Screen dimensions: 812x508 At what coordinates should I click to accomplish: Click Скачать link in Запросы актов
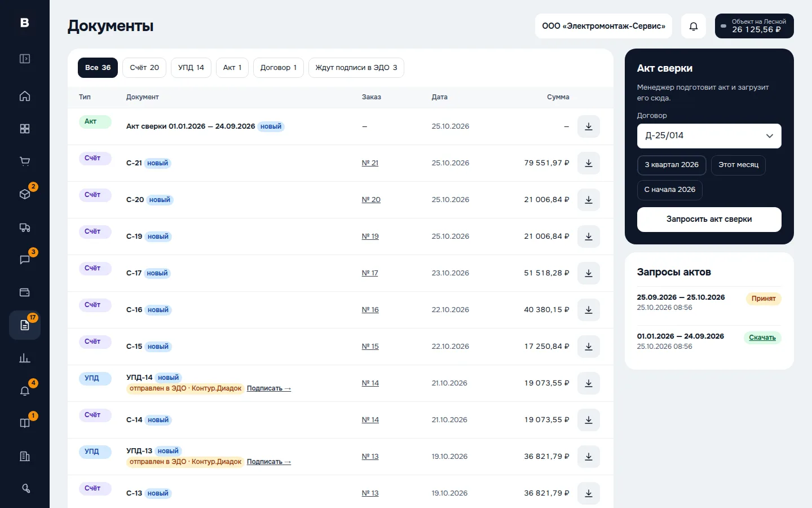762,338
